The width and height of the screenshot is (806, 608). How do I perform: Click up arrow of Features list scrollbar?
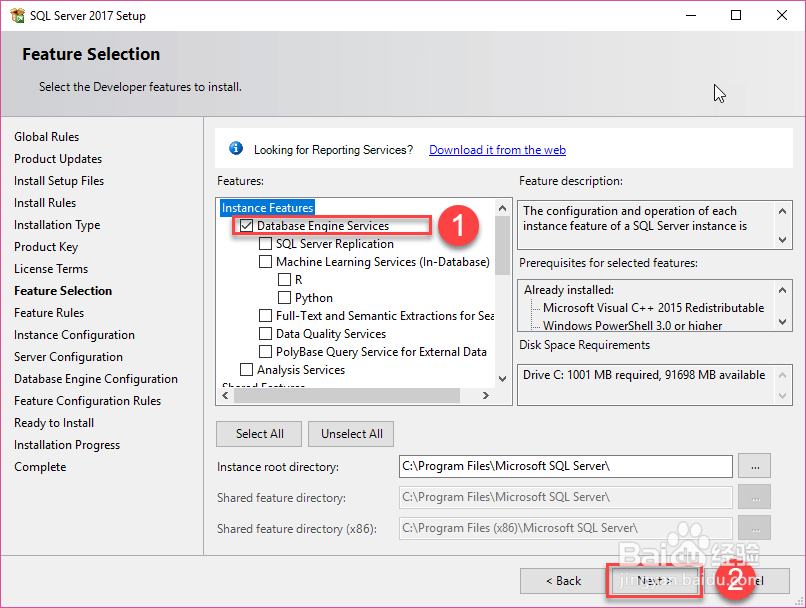(503, 208)
